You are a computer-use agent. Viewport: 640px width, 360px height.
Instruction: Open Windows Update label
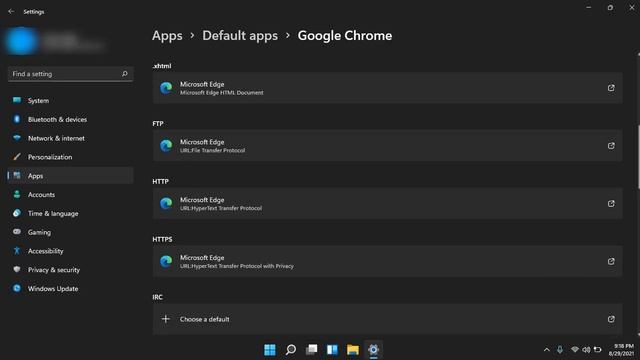click(x=53, y=288)
